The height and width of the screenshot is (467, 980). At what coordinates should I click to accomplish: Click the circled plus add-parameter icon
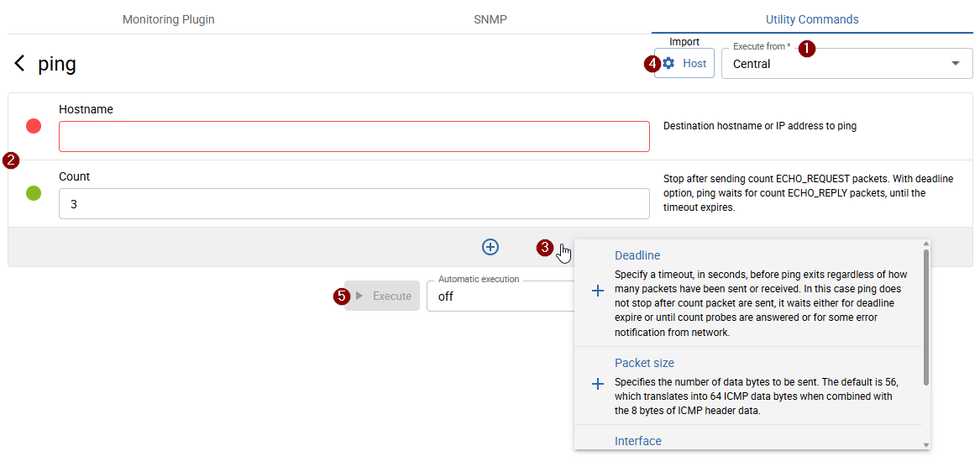[490, 247]
